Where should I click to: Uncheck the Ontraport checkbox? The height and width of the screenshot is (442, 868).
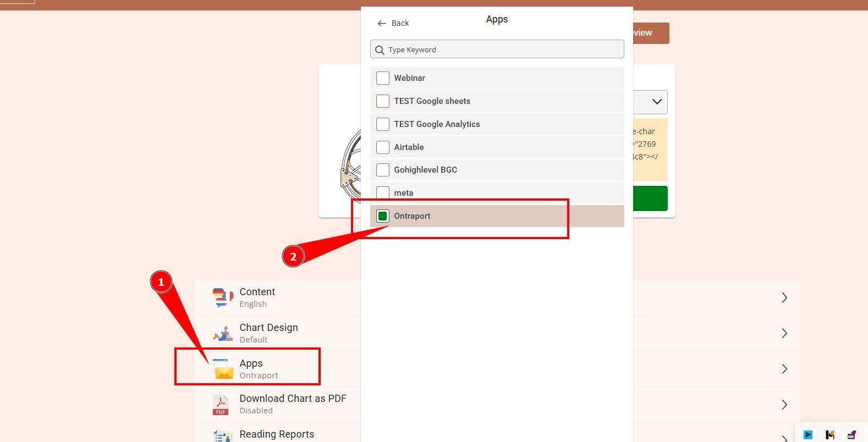point(383,216)
